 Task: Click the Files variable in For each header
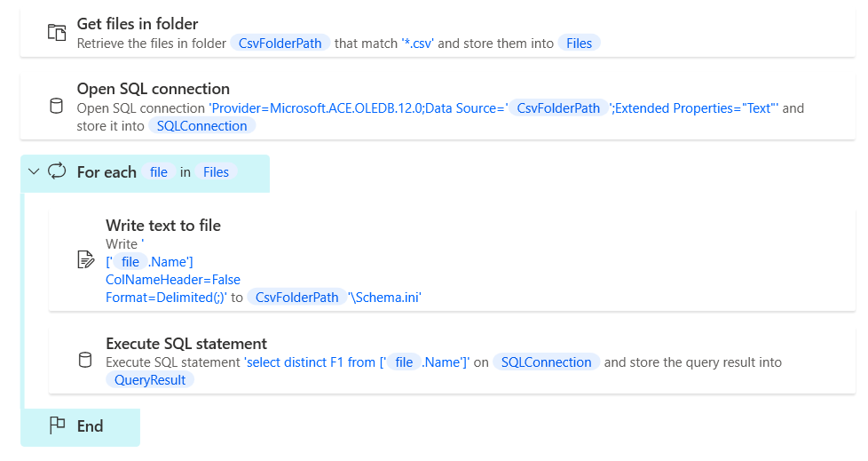[x=216, y=172]
